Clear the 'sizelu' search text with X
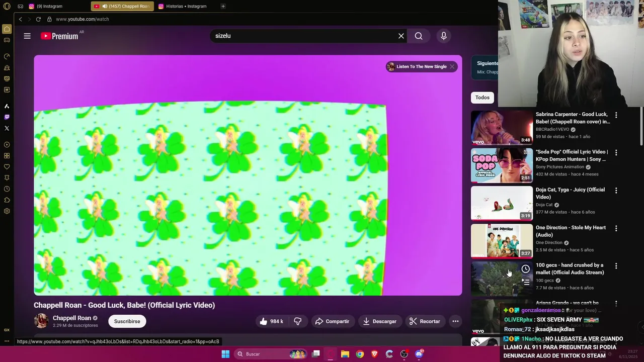The height and width of the screenshot is (362, 644). pos(401,36)
